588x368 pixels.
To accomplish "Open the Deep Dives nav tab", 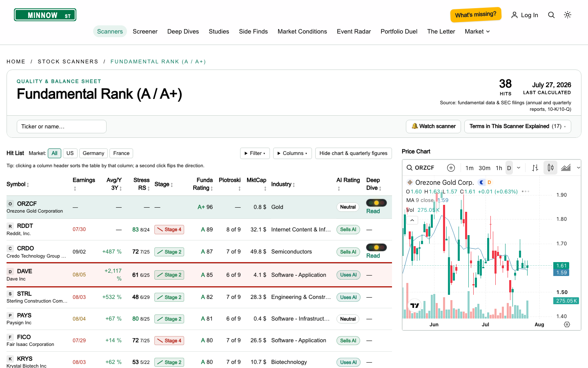I will (x=183, y=31).
